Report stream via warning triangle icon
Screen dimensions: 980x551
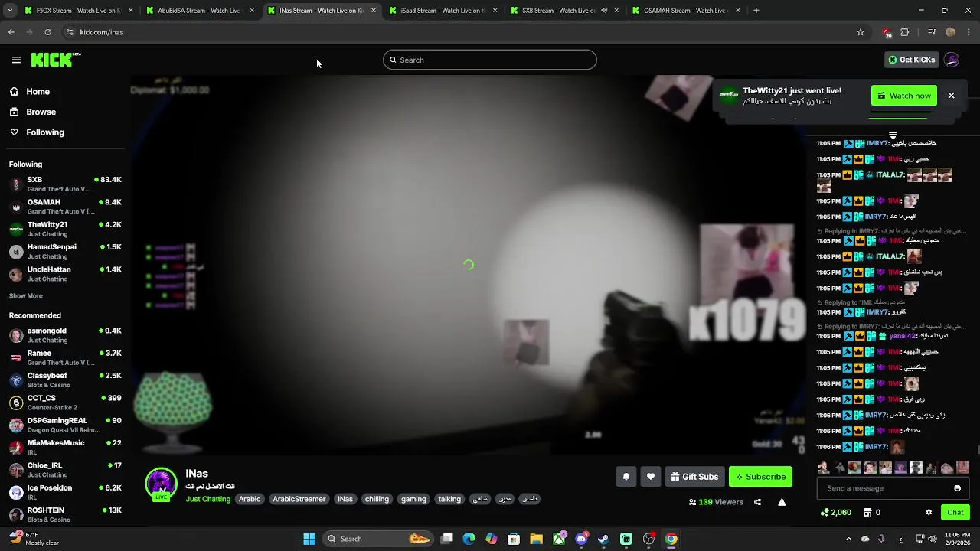click(782, 502)
